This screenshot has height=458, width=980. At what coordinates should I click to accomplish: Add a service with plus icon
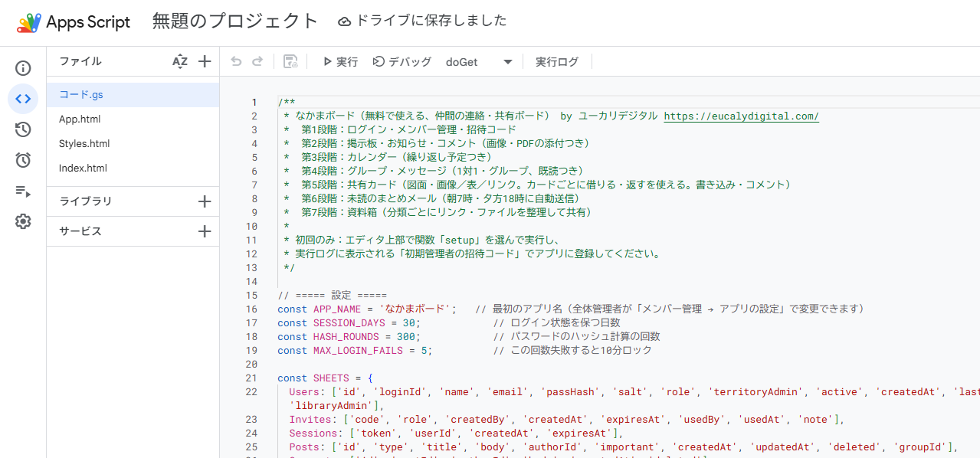pyautogui.click(x=205, y=231)
